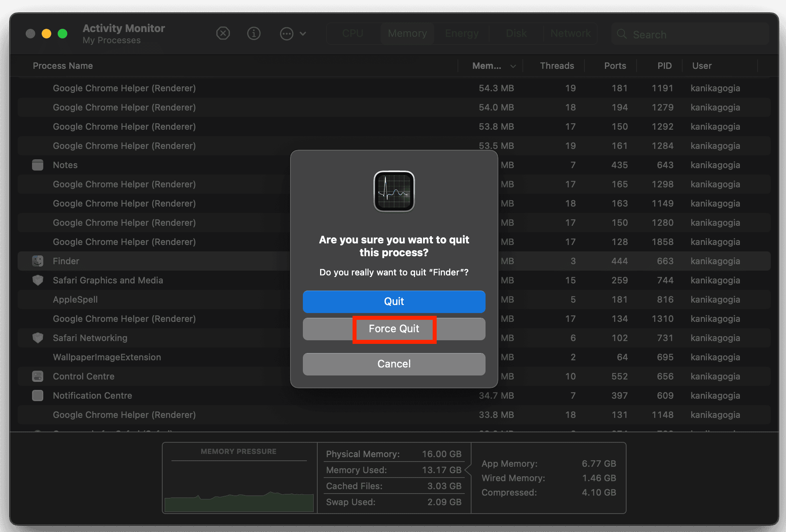Select the Notes app icon in process list

click(38, 165)
